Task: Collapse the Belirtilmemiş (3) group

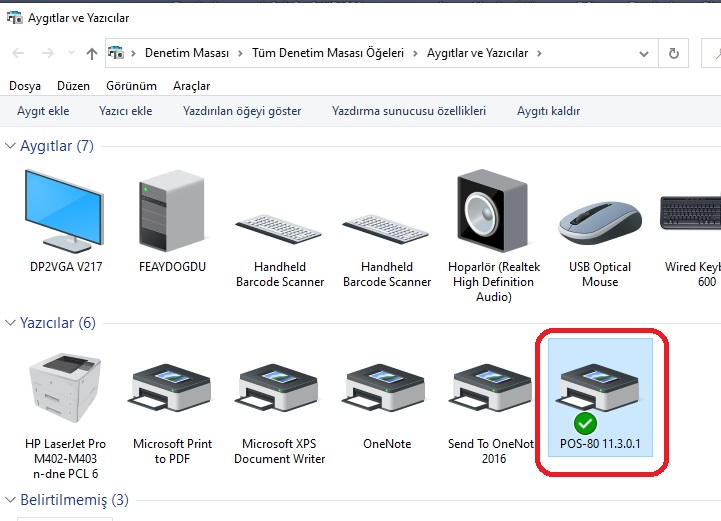Action: [11, 499]
